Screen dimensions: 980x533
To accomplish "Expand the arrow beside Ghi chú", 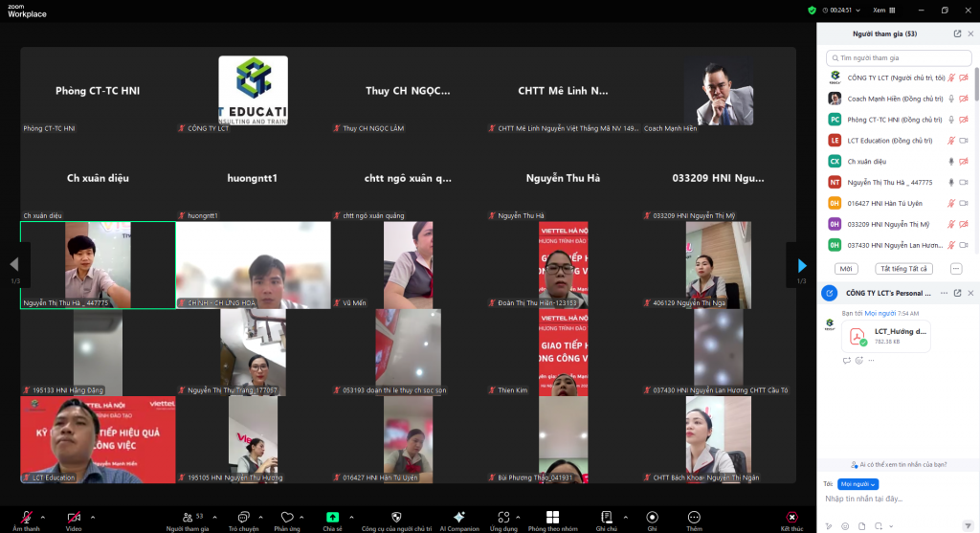I will [626, 518].
